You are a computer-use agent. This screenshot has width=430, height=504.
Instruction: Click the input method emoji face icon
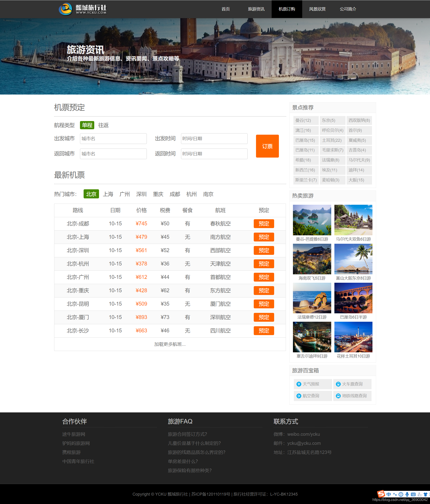401,494
